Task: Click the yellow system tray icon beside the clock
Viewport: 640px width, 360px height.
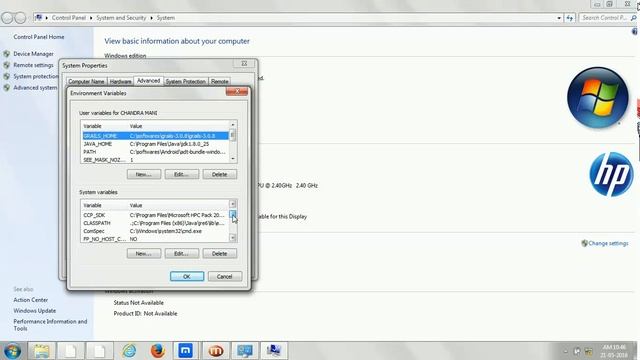Action: (589, 351)
